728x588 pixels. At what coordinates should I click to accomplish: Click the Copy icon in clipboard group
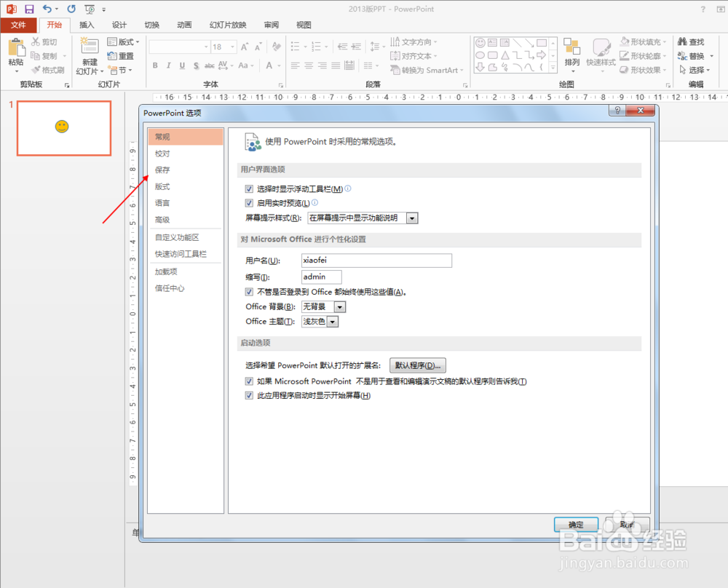coord(35,56)
